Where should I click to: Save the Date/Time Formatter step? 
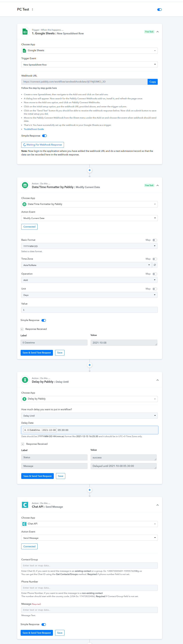click(x=60, y=353)
